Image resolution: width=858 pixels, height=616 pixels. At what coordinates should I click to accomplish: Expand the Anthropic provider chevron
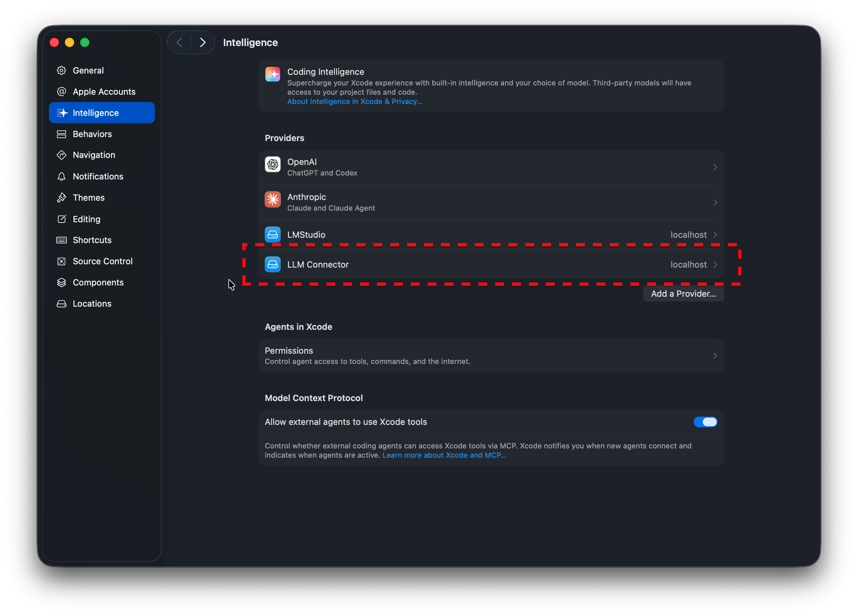(x=715, y=202)
